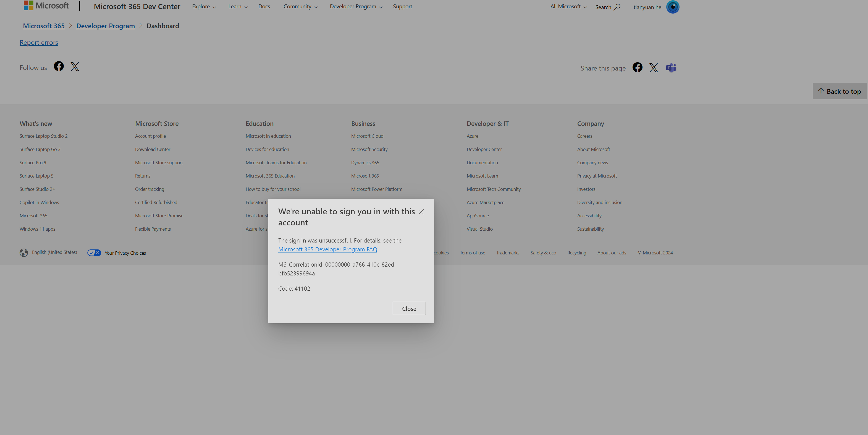Click the Back to top button
This screenshot has height=435, width=868.
839,91
